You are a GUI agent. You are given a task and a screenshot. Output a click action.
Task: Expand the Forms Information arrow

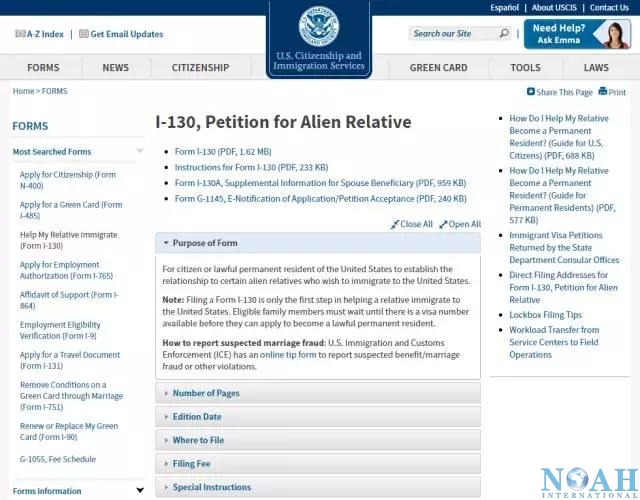pos(140,490)
